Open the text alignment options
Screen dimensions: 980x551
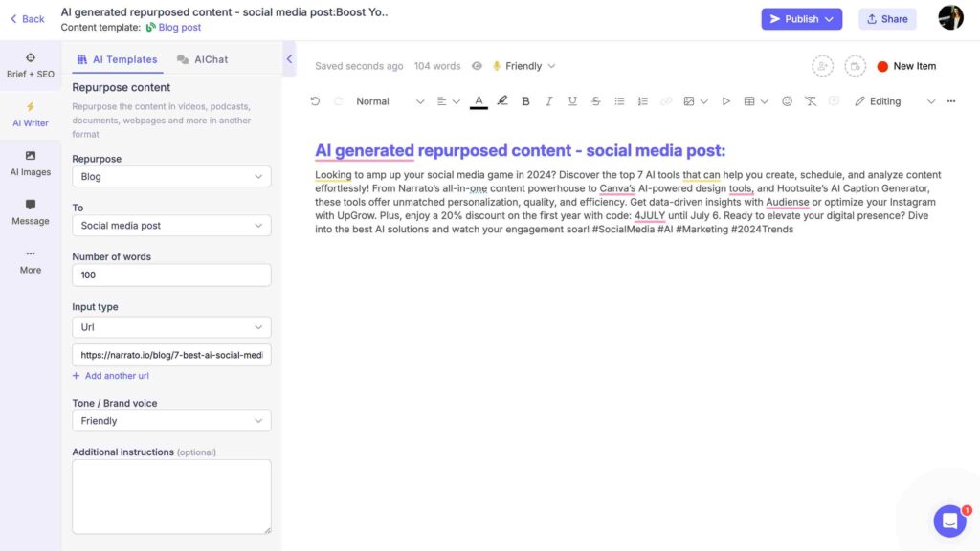(448, 101)
